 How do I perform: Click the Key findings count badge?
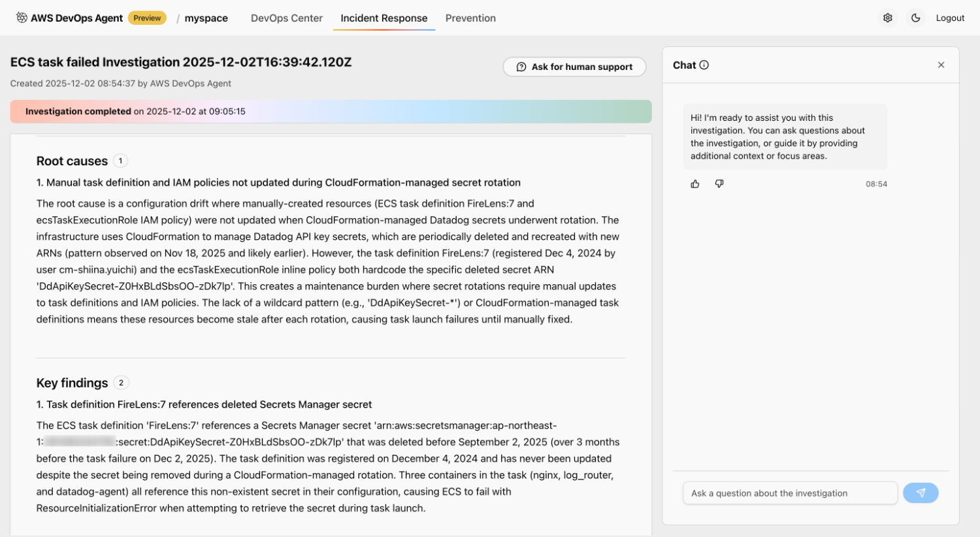[x=121, y=383]
